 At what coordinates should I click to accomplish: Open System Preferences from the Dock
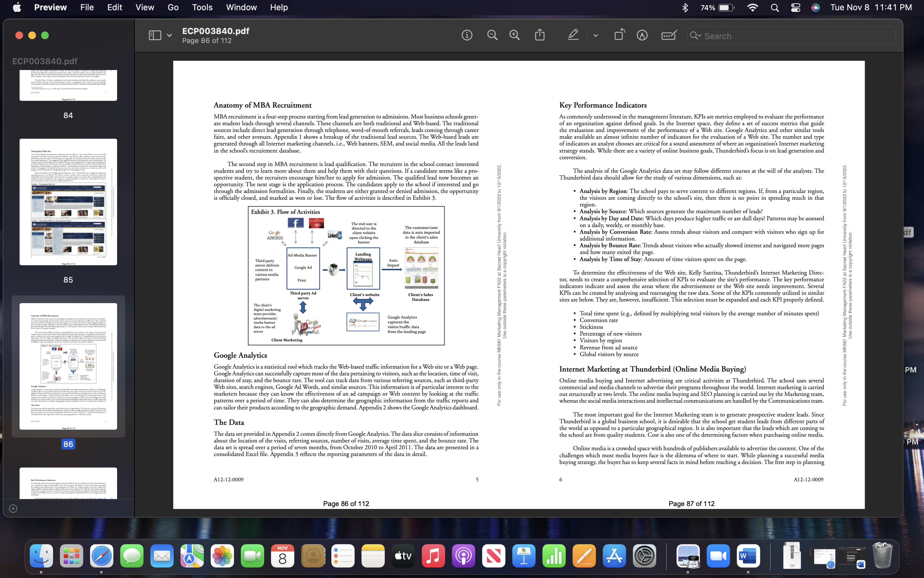(645, 556)
